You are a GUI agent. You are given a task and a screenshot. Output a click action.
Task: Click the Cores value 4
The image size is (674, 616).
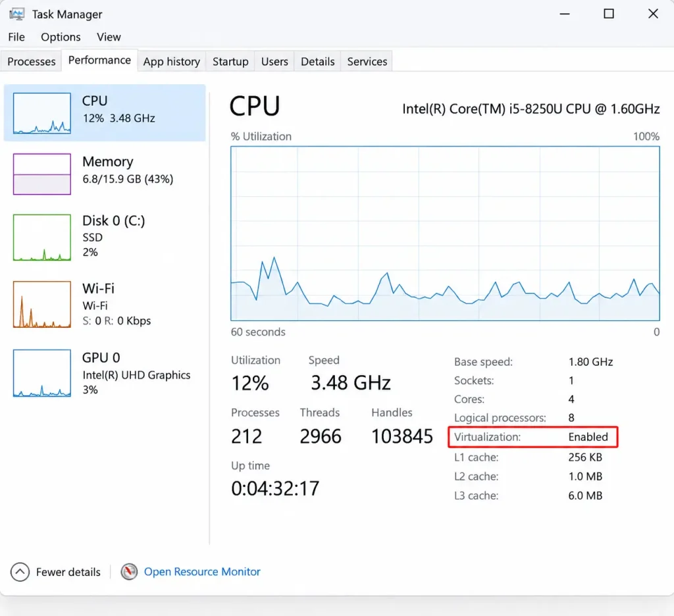(x=571, y=399)
